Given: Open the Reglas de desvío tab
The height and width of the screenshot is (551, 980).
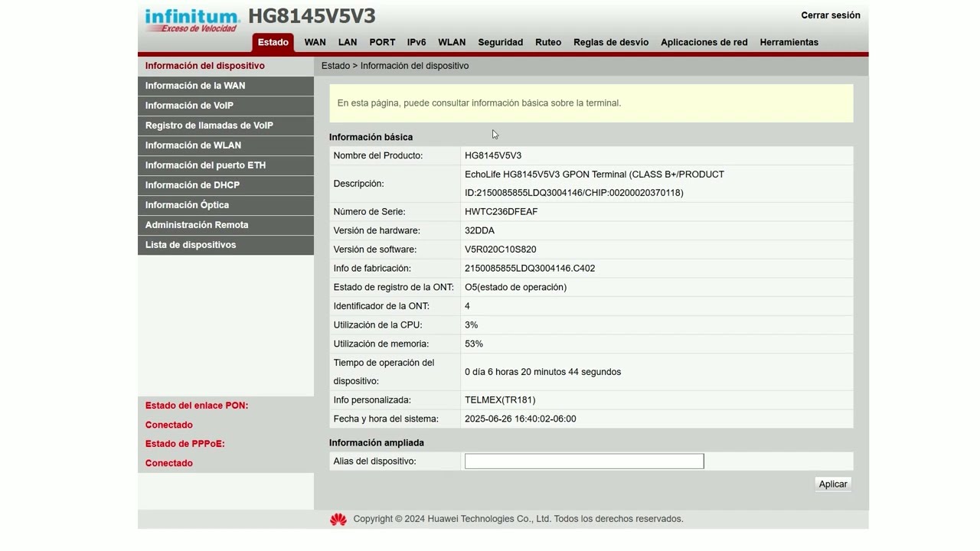Looking at the screenshot, I should pyautogui.click(x=611, y=42).
